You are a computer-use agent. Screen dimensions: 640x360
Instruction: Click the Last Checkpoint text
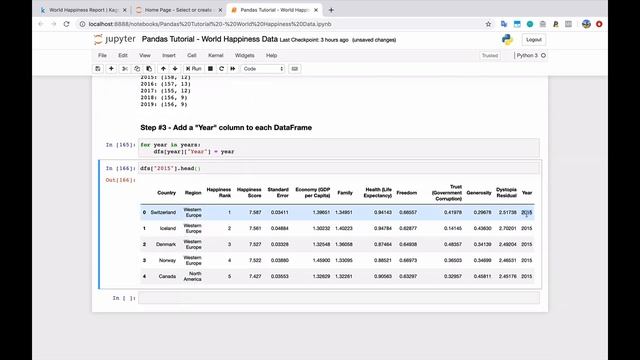point(314,40)
